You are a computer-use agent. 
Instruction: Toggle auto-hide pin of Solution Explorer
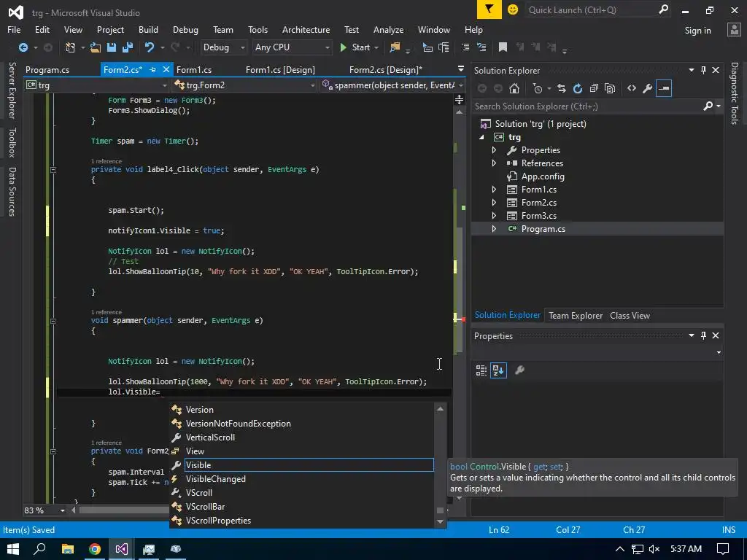click(704, 70)
